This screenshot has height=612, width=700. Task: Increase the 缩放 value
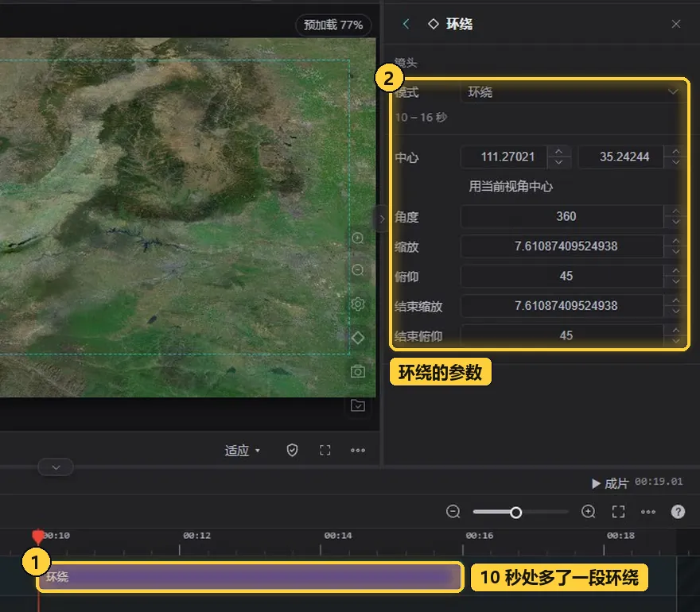click(x=675, y=241)
